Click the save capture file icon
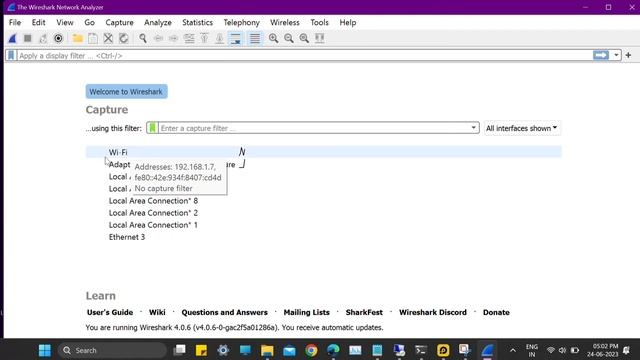The width and height of the screenshot is (640, 360). 93,38
